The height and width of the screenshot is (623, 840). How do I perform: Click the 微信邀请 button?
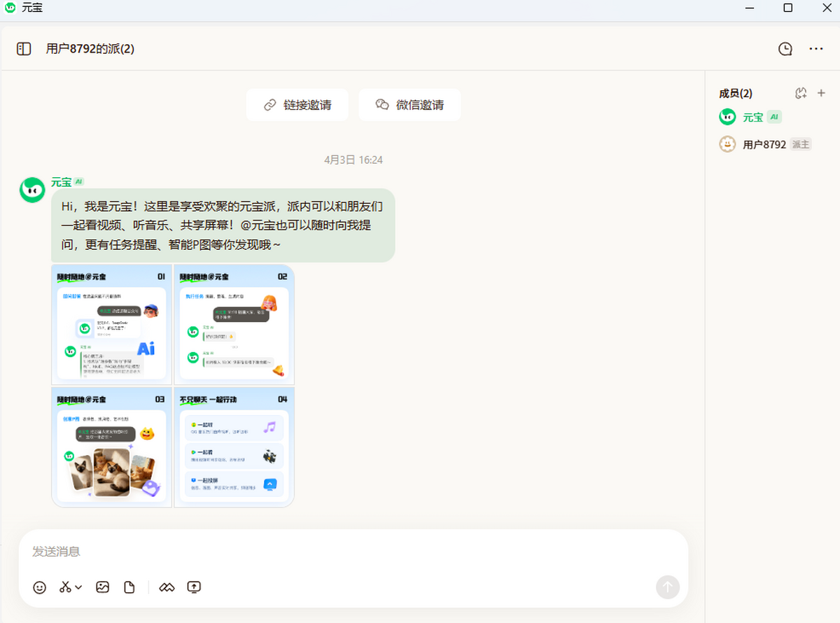409,105
